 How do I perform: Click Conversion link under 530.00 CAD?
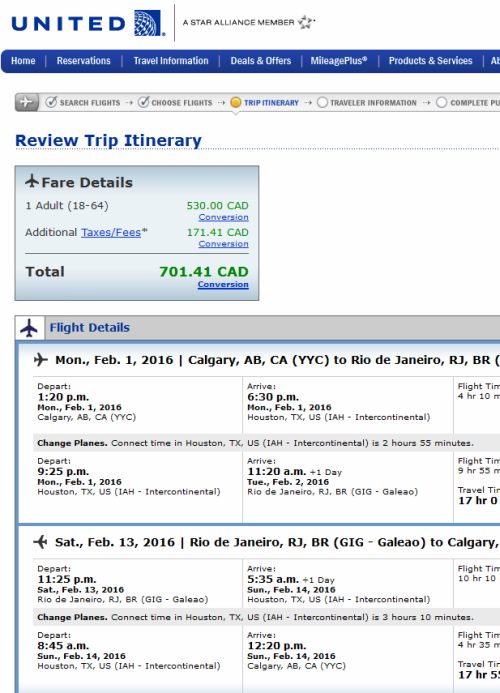[x=223, y=217]
